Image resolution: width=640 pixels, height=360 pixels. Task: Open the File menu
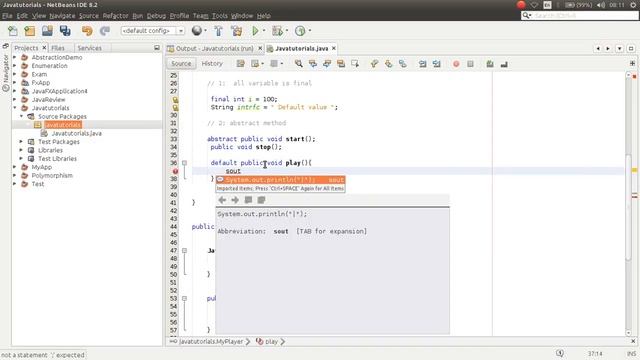[7, 16]
